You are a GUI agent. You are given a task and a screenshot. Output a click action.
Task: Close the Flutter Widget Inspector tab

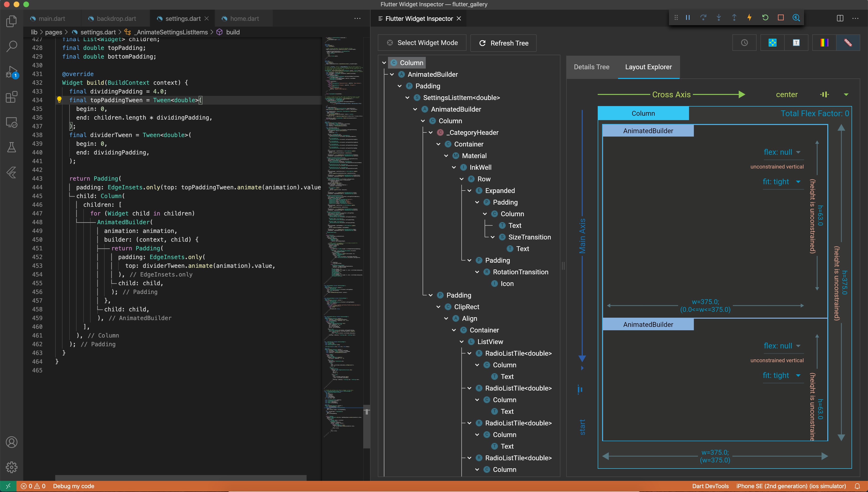[x=459, y=19]
